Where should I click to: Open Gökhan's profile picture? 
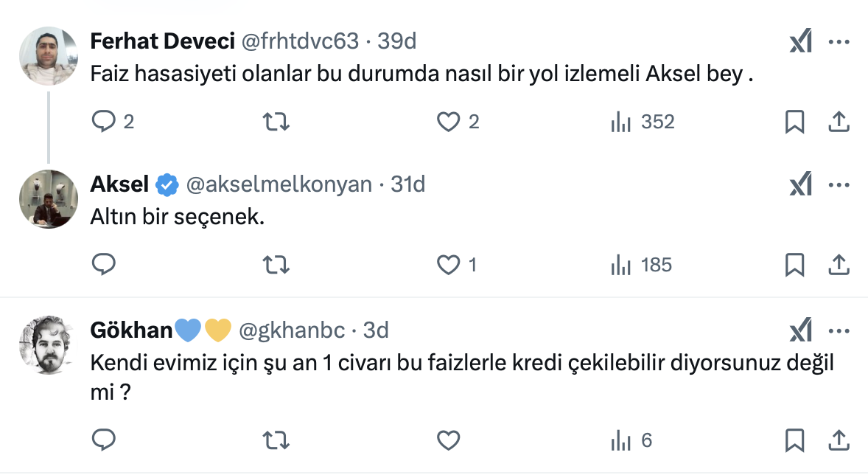coord(46,345)
